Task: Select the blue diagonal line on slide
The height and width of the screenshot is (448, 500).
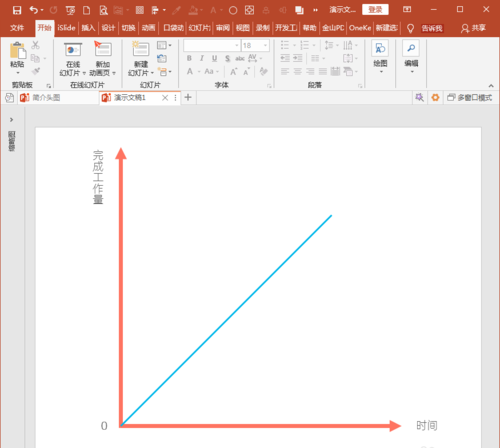Action: [x=226, y=321]
